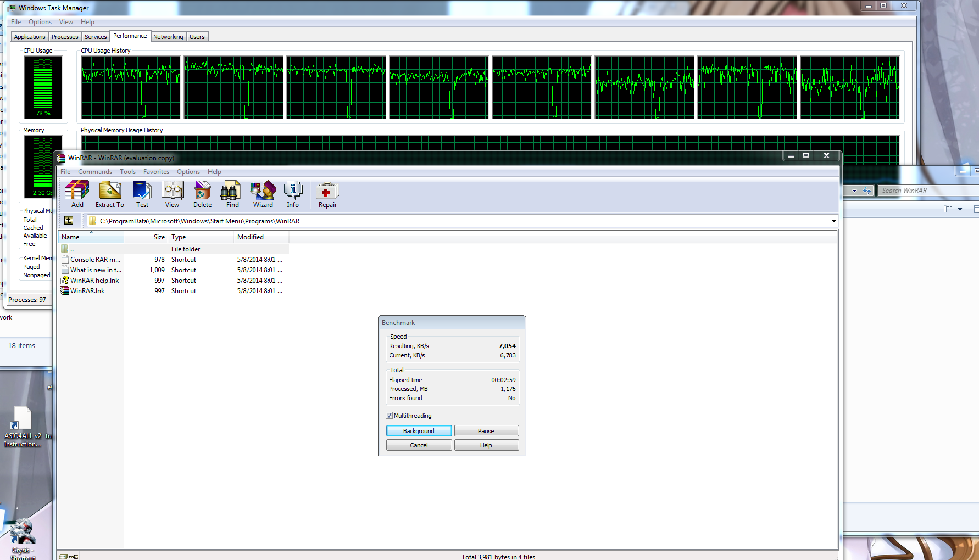Open the WinRAR Favorites menu

(x=157, y=172)
